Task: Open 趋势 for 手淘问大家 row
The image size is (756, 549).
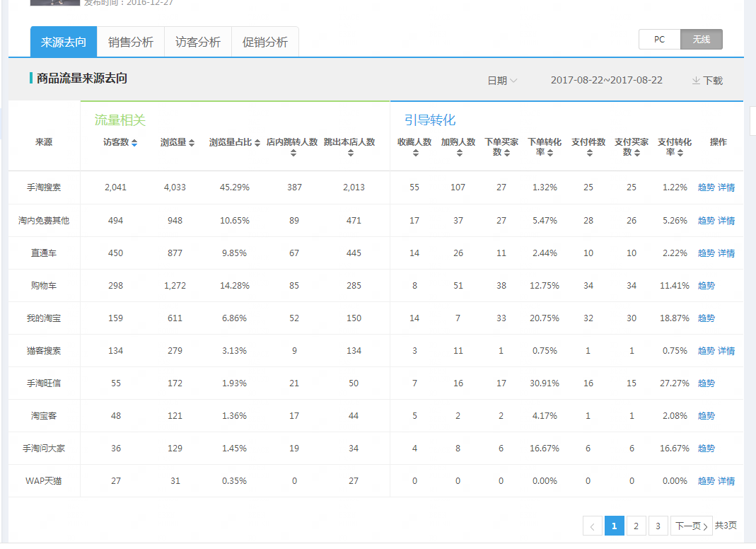Action: point(706,449)
